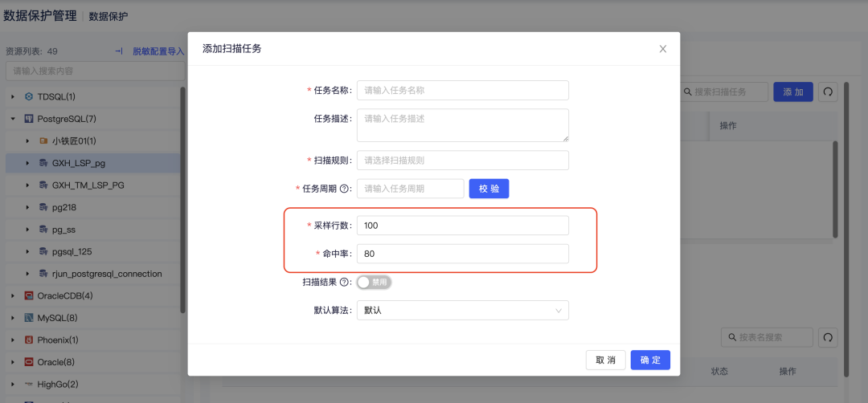
Task: Expand the 小铁匠01(1) tree node
Action: (27, 141)
